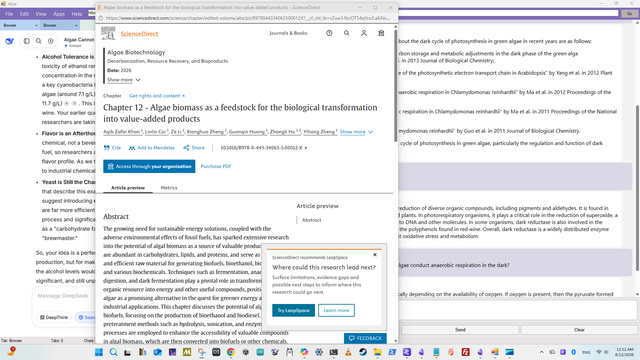Open dropdown on first Browser tab
The width and height of the screenshot is (640, 360).
pyautogui.click(x=36, y=25)
